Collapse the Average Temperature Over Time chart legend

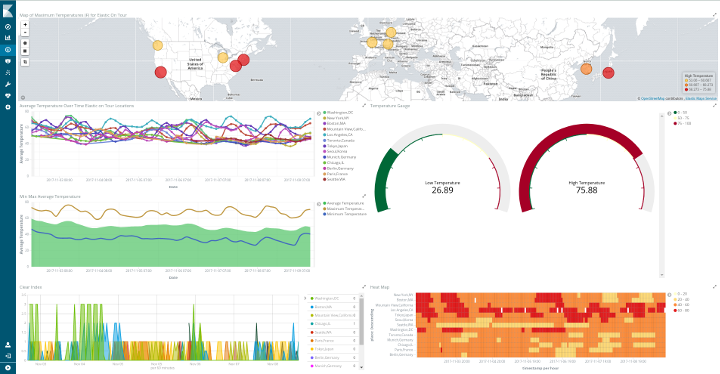pos(319,113)
